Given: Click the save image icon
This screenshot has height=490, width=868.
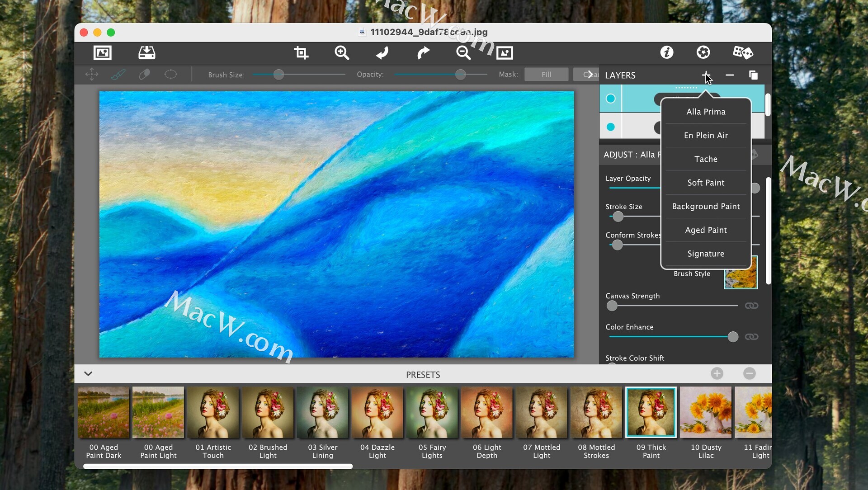Looking at the screenshot, I should coord(147,53).
